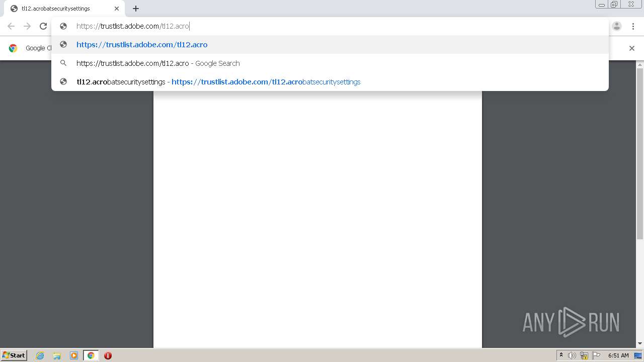Open the Action Center flag icon

pyautogui.click(x=596, y=355)
